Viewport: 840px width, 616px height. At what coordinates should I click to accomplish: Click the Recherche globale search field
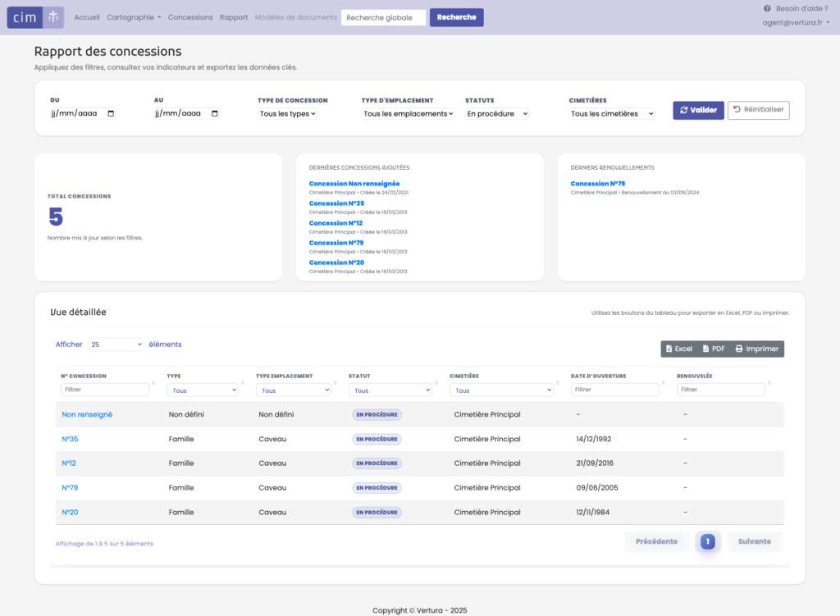(383, 17)
